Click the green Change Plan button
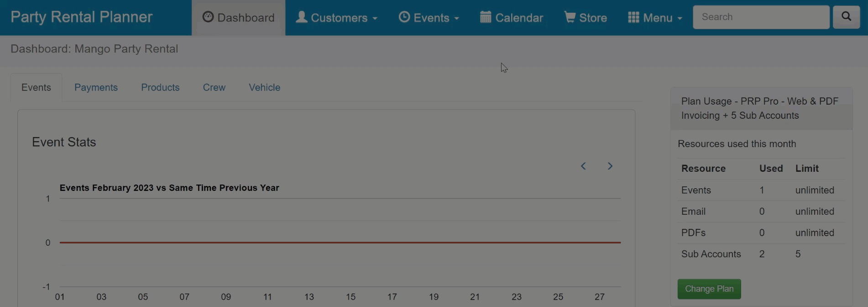The height and width of the screenshot is (307, 868). (709, 289)
